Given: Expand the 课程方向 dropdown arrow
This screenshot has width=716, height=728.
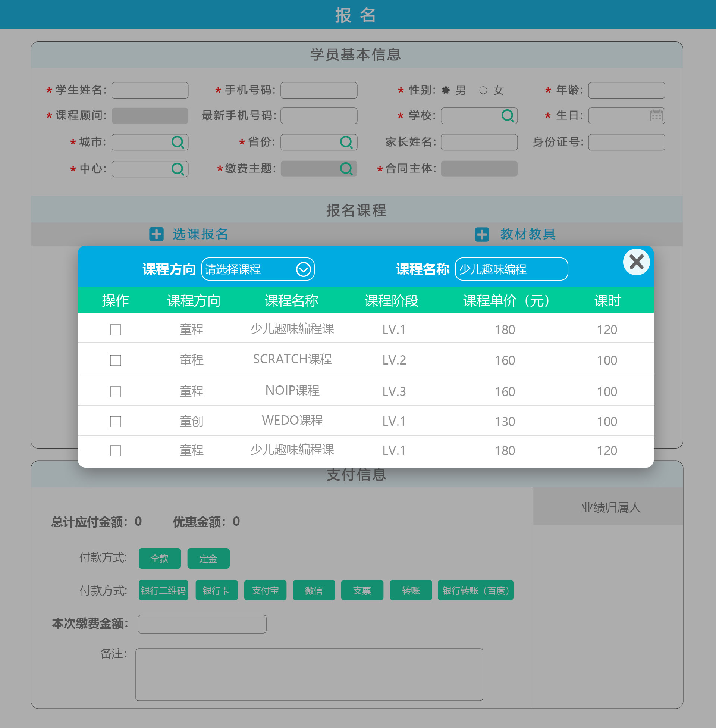Looking at the screenshot, I should (x=303, y=269).
